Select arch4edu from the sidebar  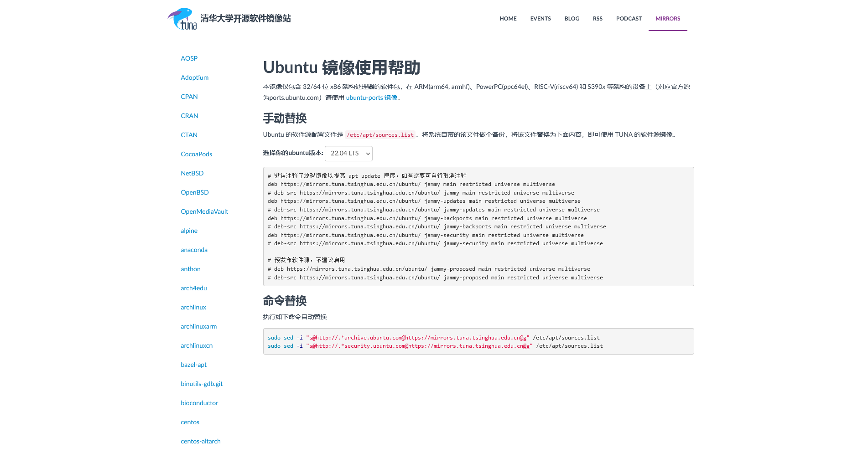pos(193,288)
